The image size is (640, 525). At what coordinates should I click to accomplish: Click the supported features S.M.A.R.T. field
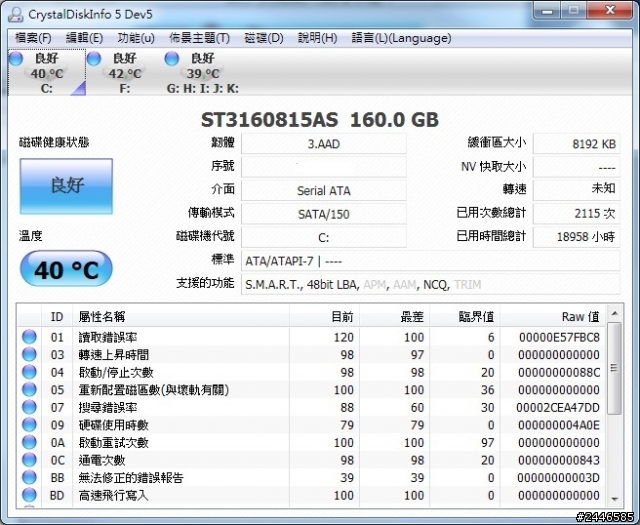click(x=431, y=284)
